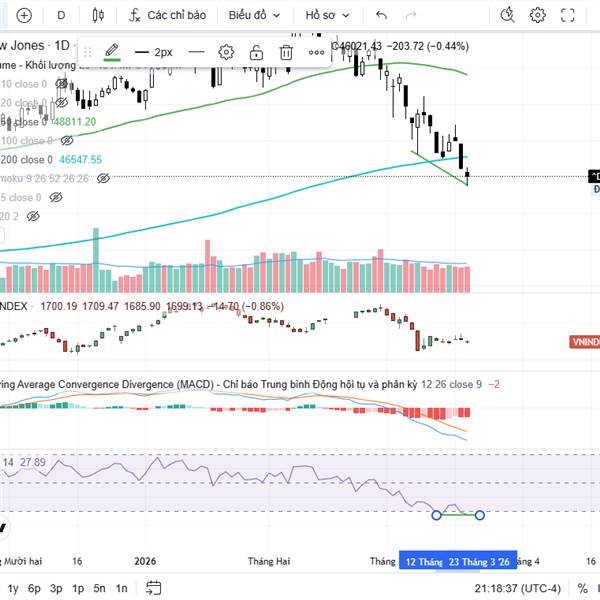Open the candlestick chart type menu
600x600 pixels.
pos(98,15)
